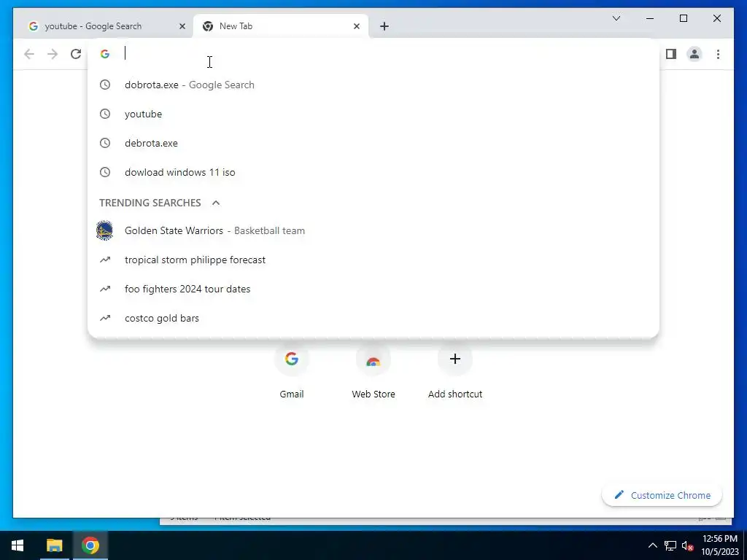Choose dowload windows 11 iso suggestion
The width and height of the screenshot is (747, 560).
point(373,172)
